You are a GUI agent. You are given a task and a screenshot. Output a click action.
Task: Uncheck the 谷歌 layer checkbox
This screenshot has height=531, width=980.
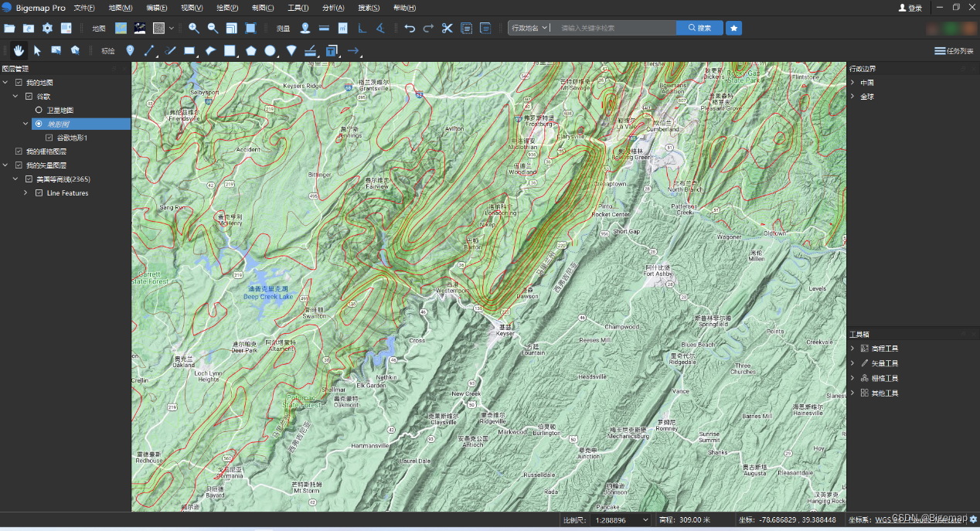click(29, 97)
